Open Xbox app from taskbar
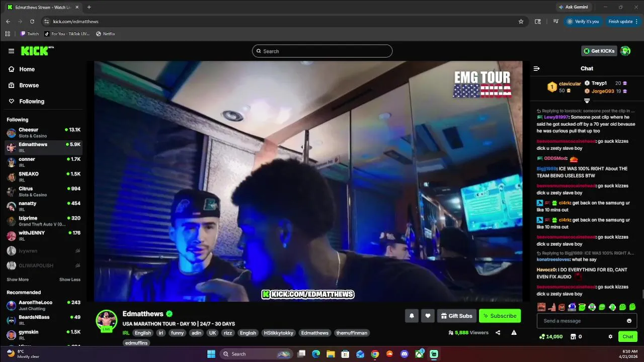 tap(419, 354)
